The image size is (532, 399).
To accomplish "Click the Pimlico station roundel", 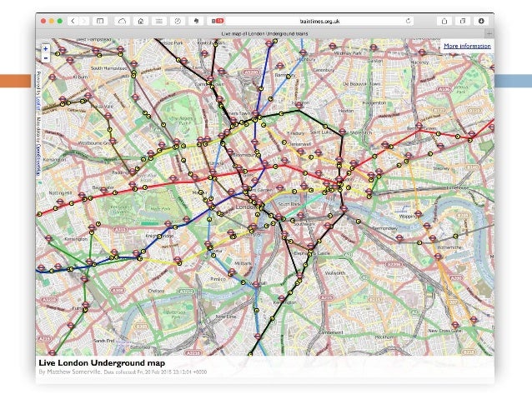I will click(x=232, y=272).
